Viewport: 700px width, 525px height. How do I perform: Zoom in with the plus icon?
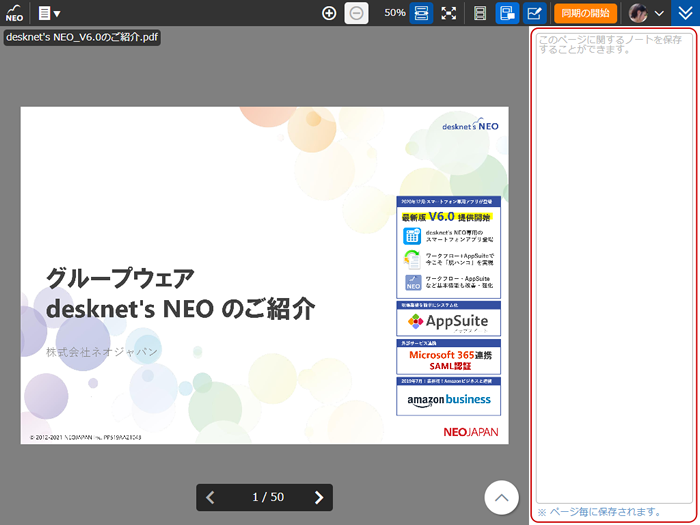(329, 13)
